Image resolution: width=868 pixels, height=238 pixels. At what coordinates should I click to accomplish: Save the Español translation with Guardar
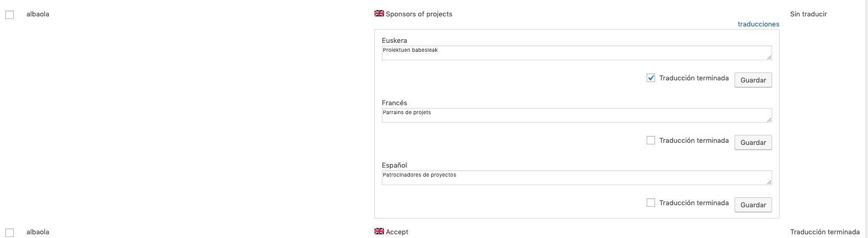click(x=753, y=205)
